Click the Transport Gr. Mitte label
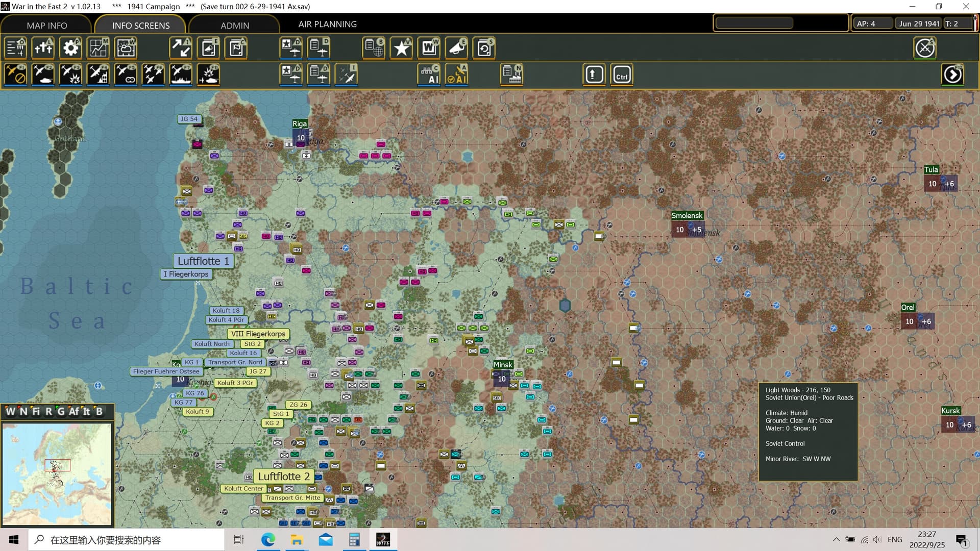Image resolution: width=980 pixels, height=551 pixels. (x=292, y=497)
